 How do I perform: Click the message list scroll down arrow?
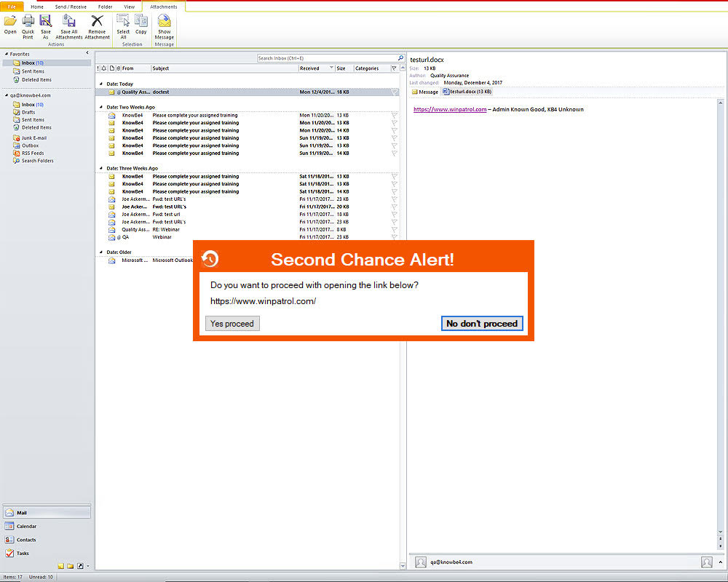[403, 566]
